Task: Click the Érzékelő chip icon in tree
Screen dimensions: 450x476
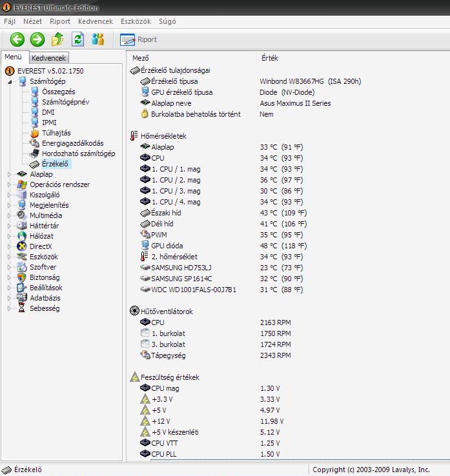Action: coord(34,164)
